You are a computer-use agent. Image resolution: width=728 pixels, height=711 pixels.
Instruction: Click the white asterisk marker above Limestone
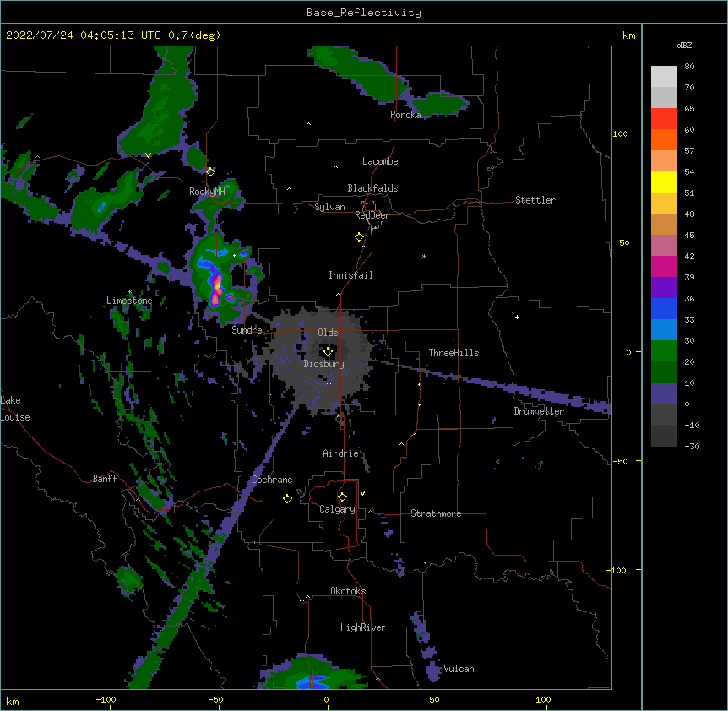[129, 292]
